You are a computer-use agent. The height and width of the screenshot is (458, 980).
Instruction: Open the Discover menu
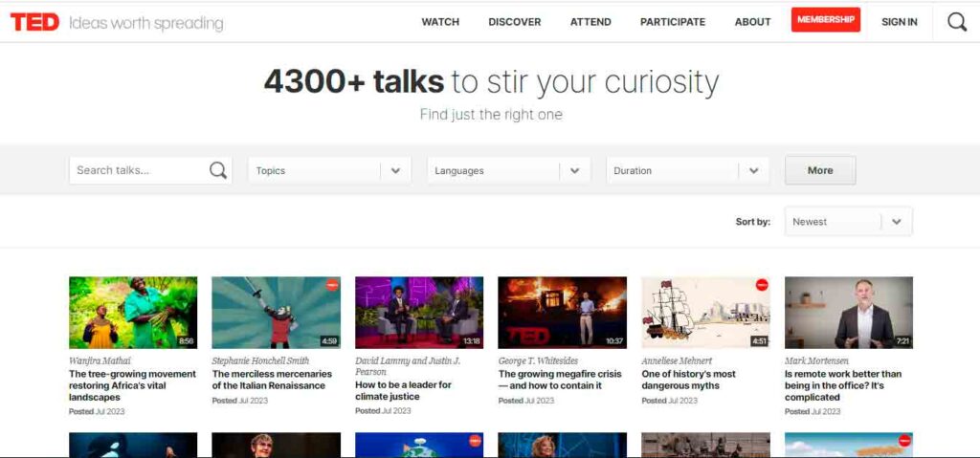click(x=514, y=22)
